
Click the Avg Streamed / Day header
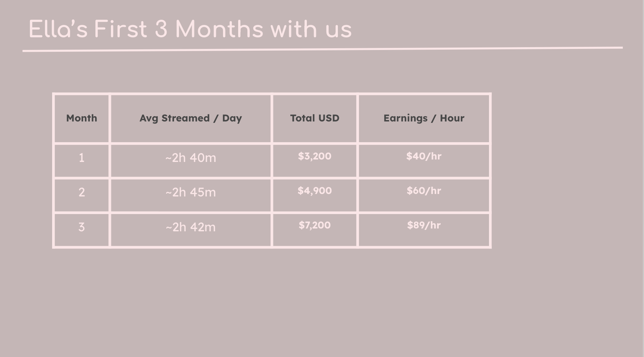pyautogui.click(x=191, y=118)
